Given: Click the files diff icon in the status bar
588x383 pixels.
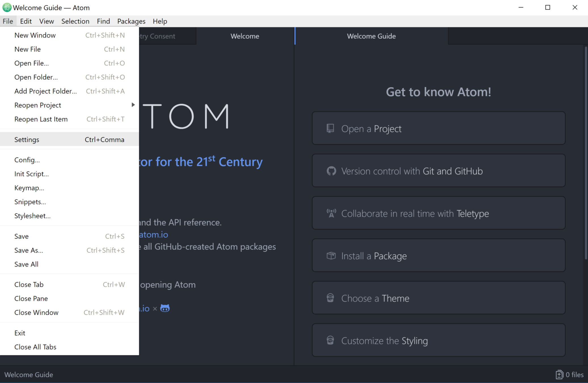Looking at the screenshot, I should pos(559,374).
